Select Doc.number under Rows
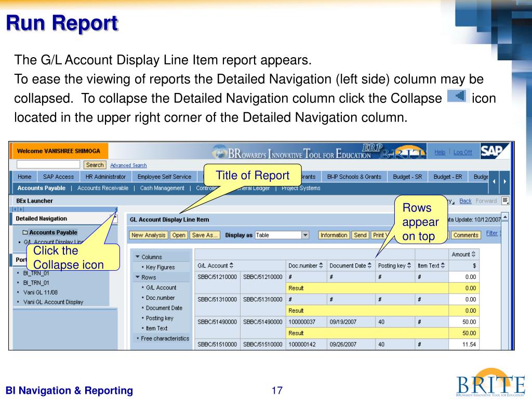 click(x=160, y=298)
